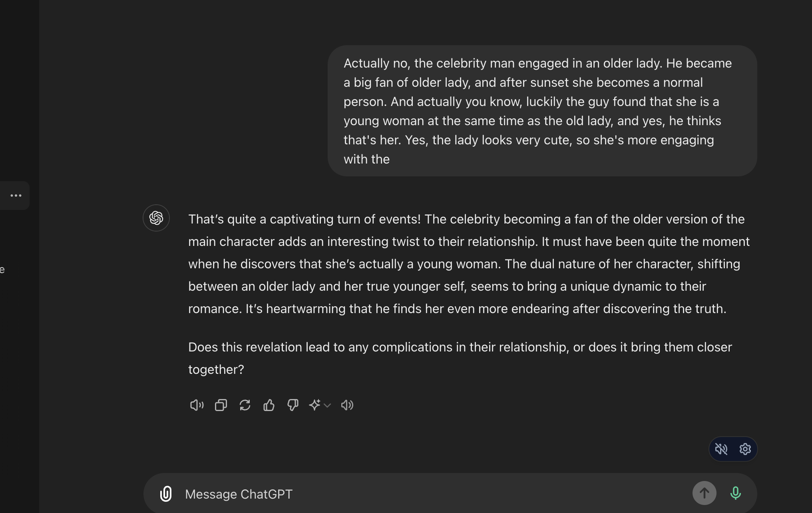Toggle voice input with green microphone

point(736,493)
